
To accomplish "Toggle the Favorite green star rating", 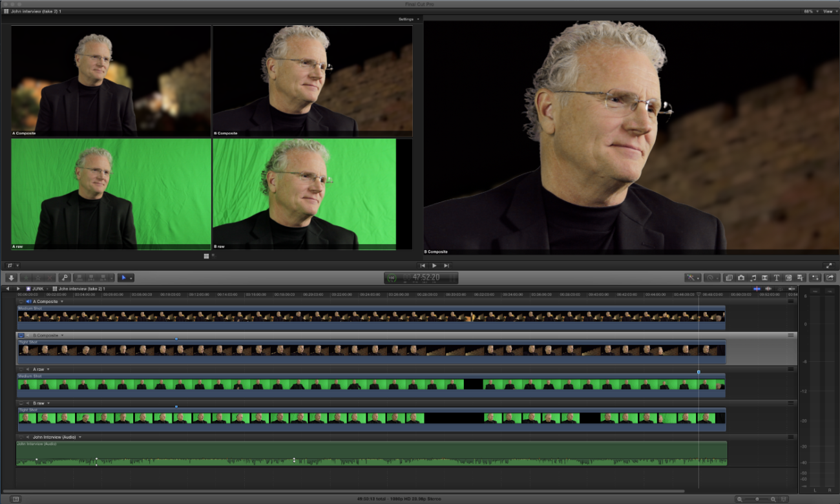I will [x=26, y=278].
